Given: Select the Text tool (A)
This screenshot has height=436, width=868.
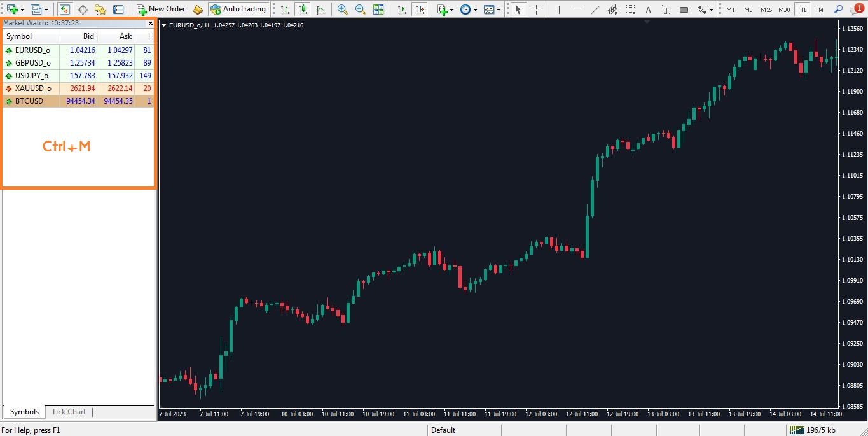Looking at the screenshot, I should pos(648,10).
